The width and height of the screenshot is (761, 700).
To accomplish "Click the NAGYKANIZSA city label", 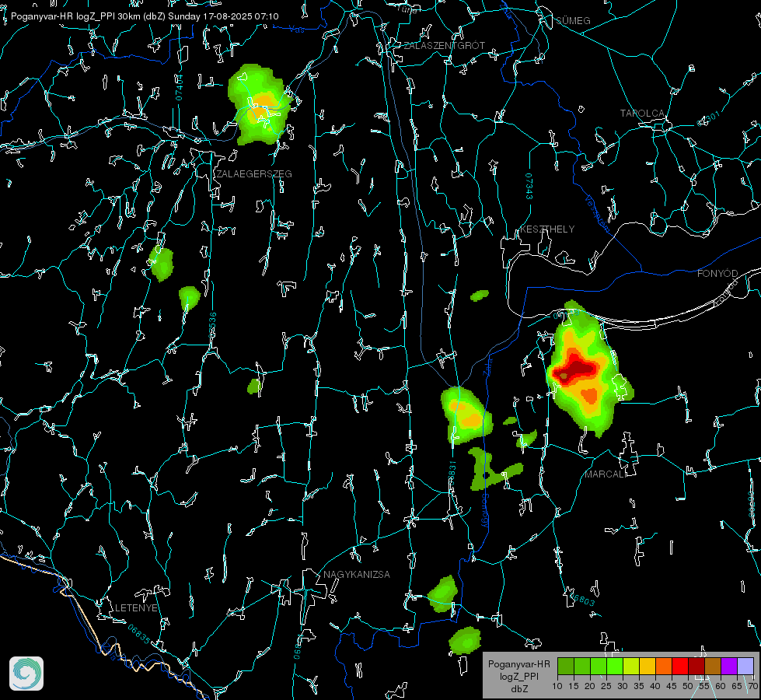I will [357, 574].
